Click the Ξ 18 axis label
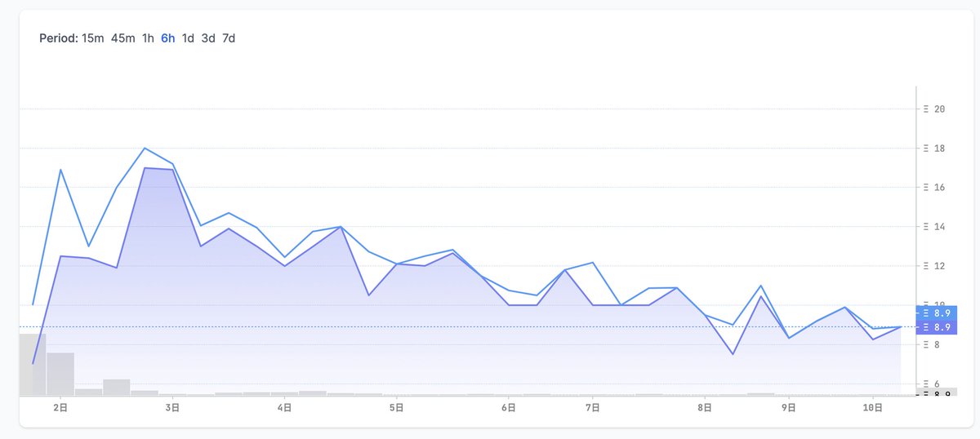 click(934, 149)
